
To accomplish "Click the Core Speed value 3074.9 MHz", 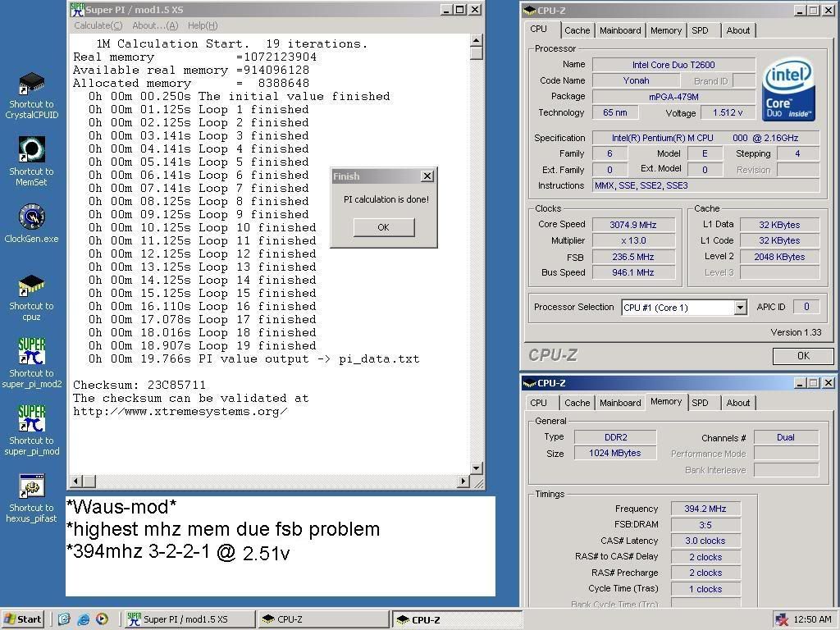I will click(x=633, y=225).
